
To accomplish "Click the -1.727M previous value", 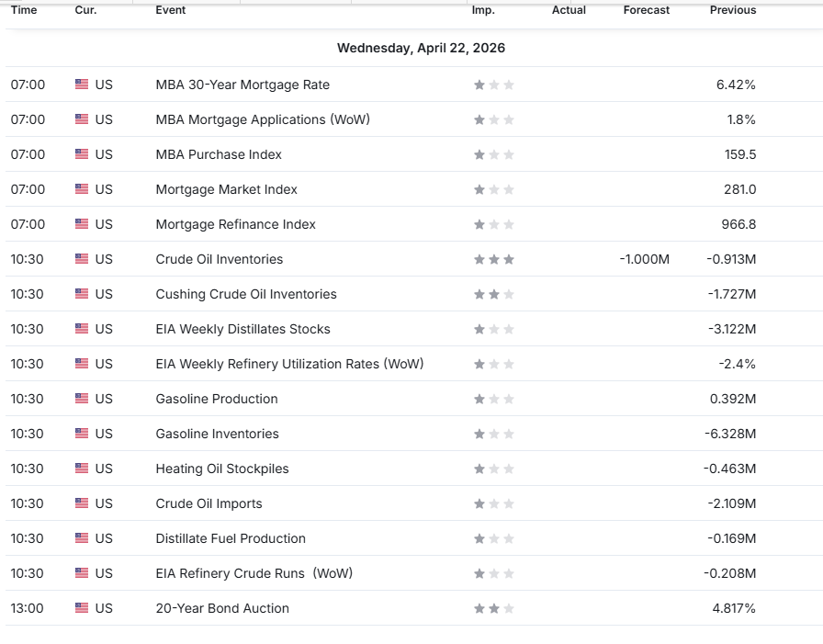I will pyautogui.click(x=732, y=294).
